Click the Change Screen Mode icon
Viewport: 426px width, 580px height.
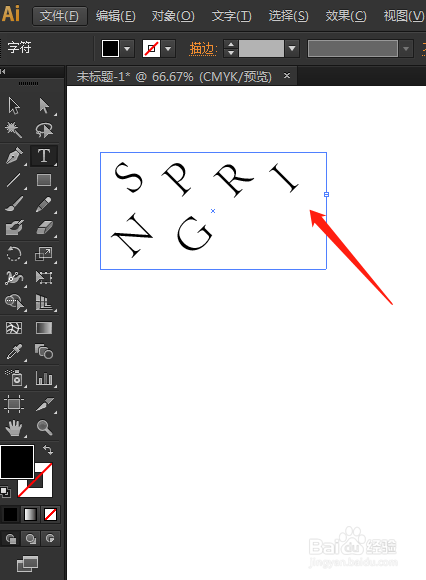tap(27, 564)
